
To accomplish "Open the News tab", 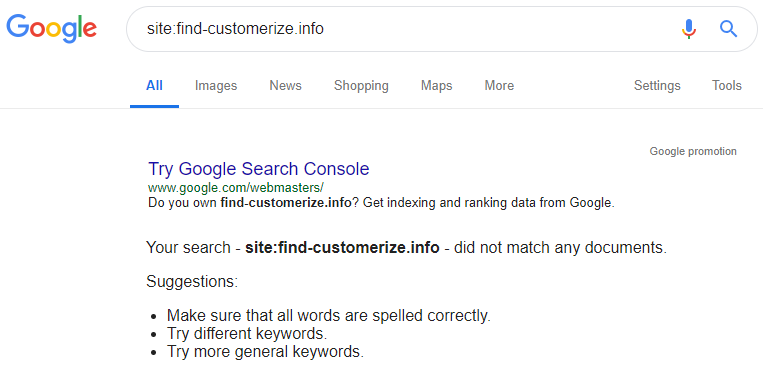I will pos(285,86).
